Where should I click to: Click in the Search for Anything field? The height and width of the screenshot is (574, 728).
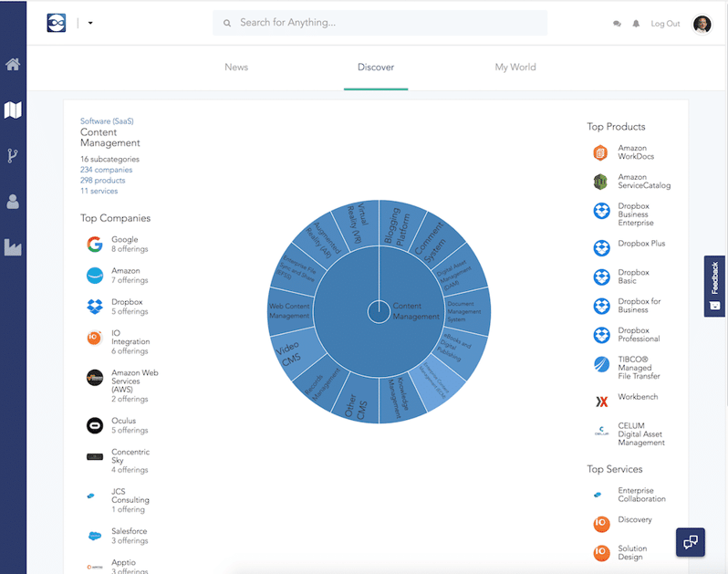(x=380, y=23)
